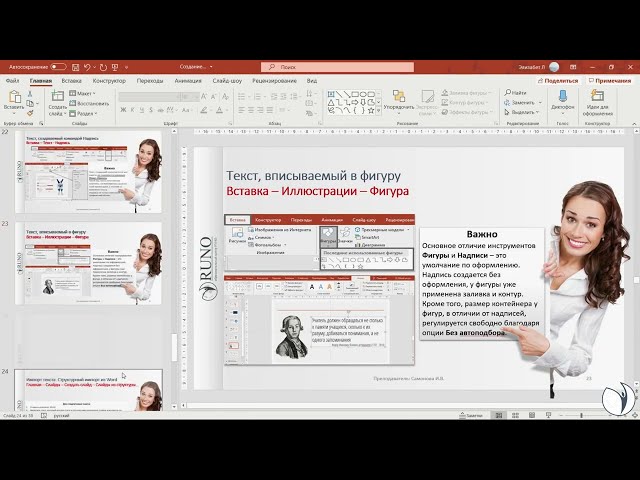Toggle text shadow S
Screen dimensions: 640x480
[151, 110]
